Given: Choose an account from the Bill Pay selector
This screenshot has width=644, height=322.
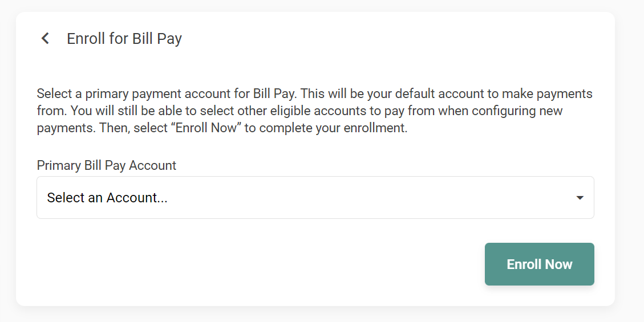Looking at the screenshot, I should click(315, 198).
